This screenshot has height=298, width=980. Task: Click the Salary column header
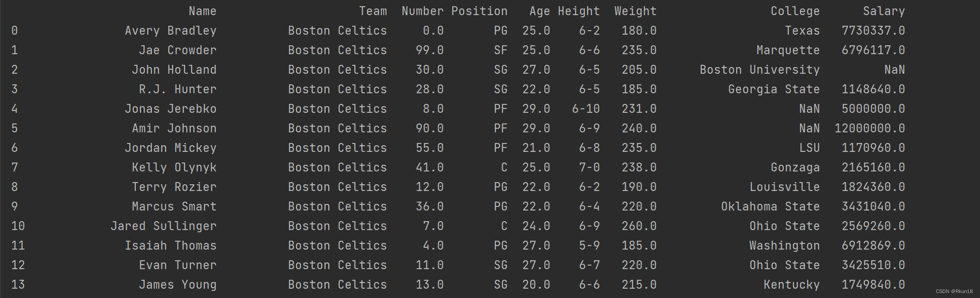pyautogui.click(x=883, y=11)
